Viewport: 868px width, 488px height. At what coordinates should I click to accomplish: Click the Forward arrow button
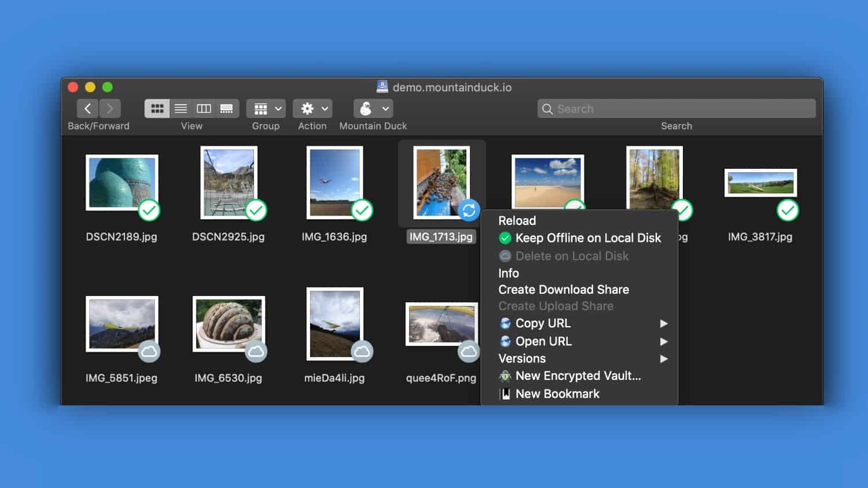(x=109, y=109)
